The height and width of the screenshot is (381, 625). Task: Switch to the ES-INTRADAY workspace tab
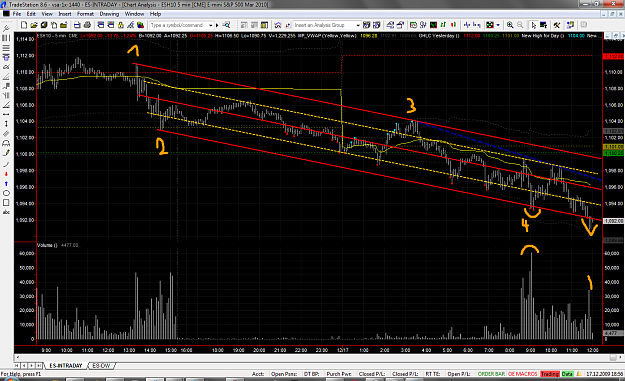point(66,365)
